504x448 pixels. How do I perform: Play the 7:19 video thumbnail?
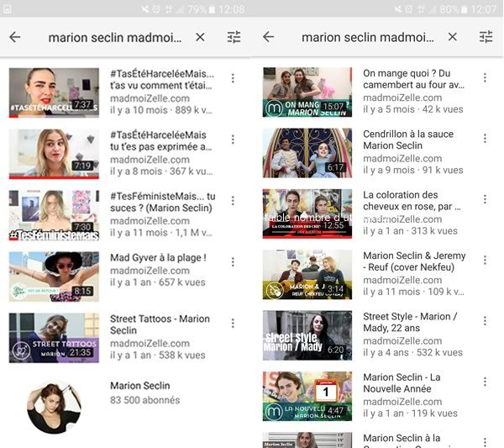point(54,154)
